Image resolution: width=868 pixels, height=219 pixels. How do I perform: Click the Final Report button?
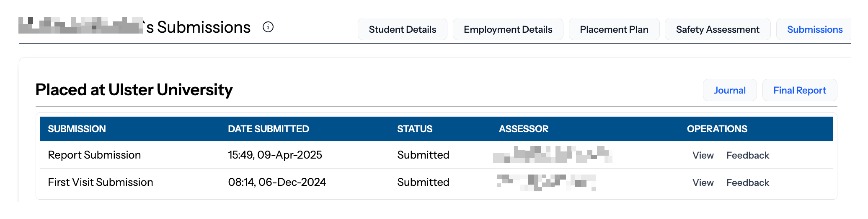[800, 90]
